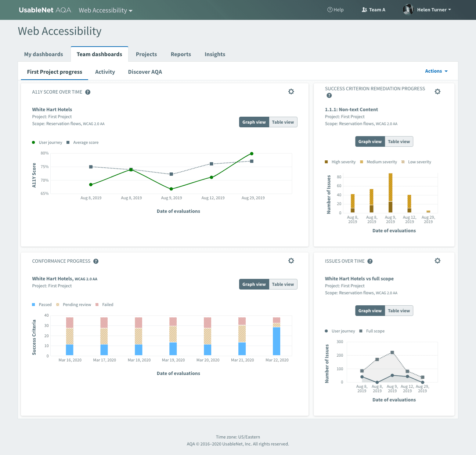Open the Helen Turner user menu
476x455 pixels.
[x=427, y=10]
